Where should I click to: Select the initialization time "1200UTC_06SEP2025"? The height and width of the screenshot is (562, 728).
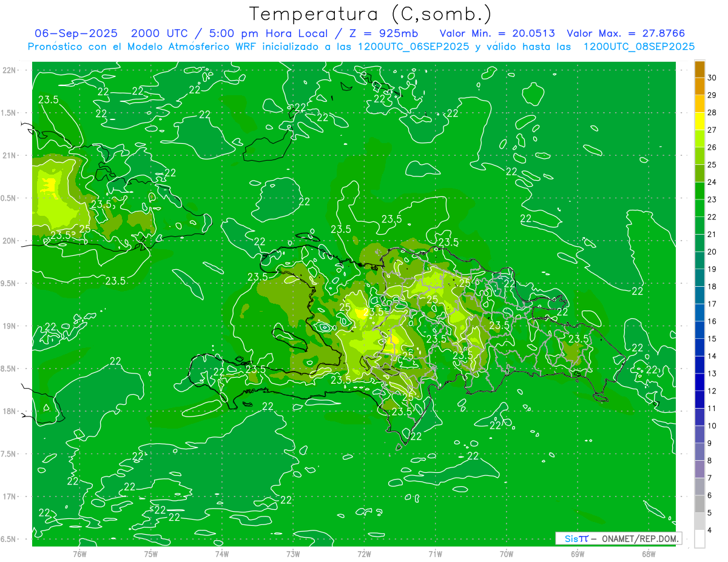pos(412,47)
